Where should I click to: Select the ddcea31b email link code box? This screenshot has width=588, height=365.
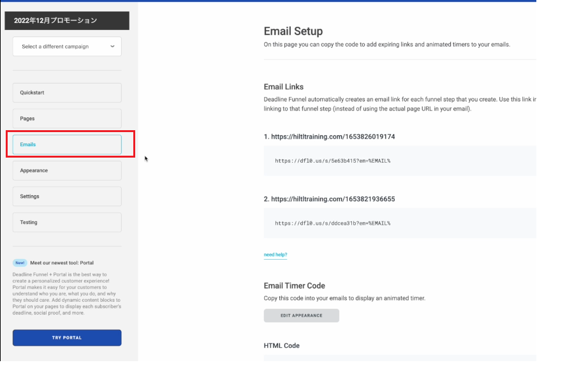(400, 223)
